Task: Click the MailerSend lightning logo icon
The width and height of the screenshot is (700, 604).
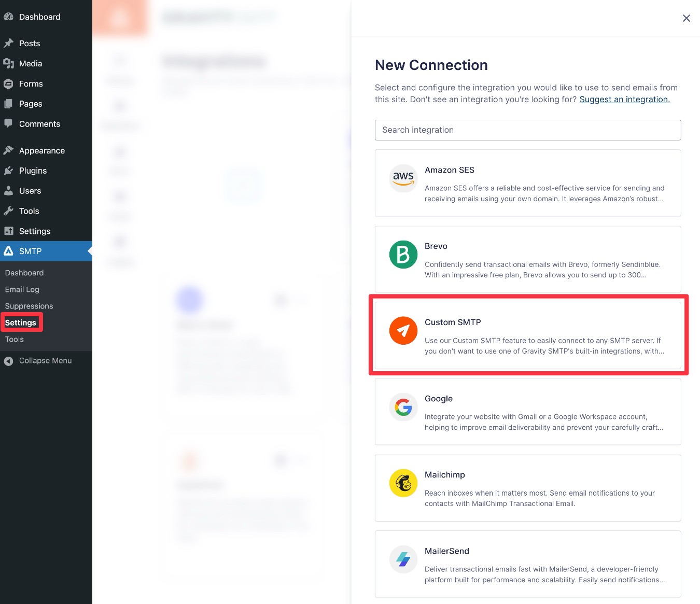Action: (403, 559)
